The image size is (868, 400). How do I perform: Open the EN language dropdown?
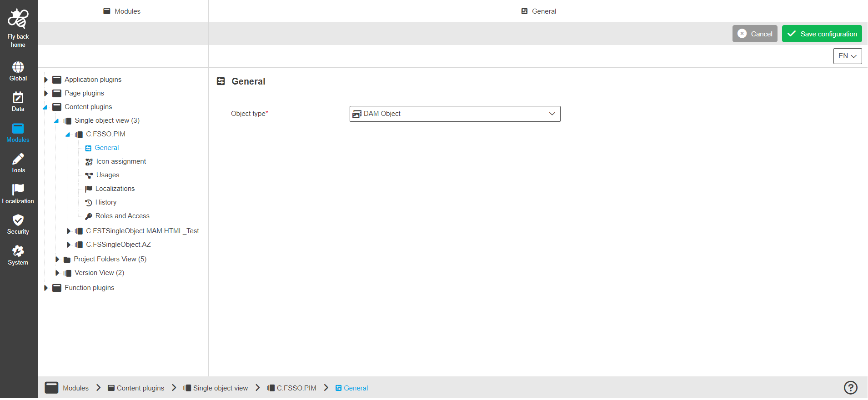tap(848, 56)
